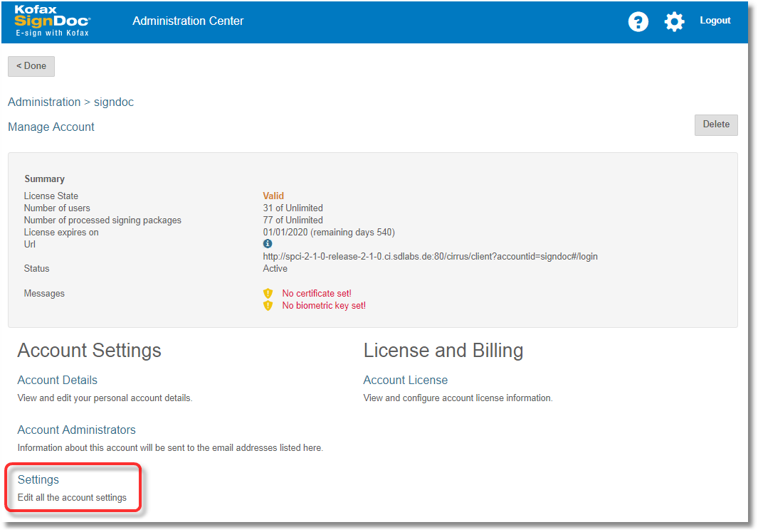The image size is (758, 532).
Task: Click the blue info icon beside Url
Action: pyautogui.click(x=268, y=244)
